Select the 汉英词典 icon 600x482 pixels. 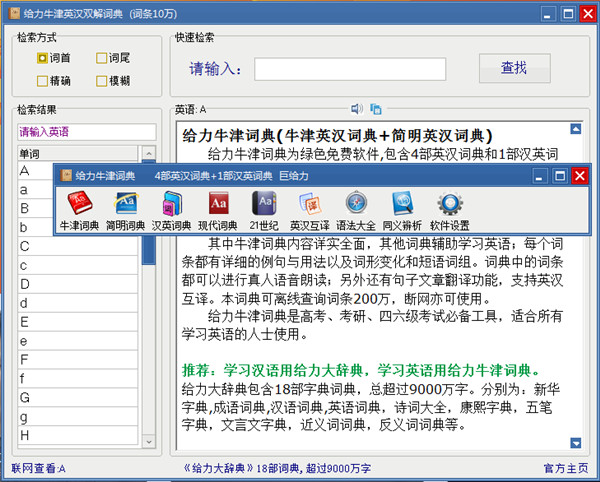point(170,211)
